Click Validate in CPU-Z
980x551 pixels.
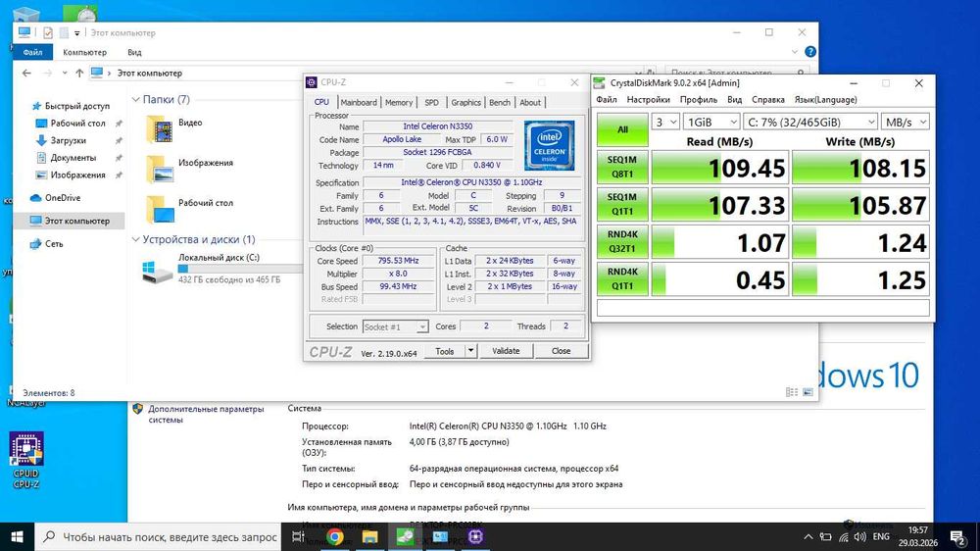507,352
